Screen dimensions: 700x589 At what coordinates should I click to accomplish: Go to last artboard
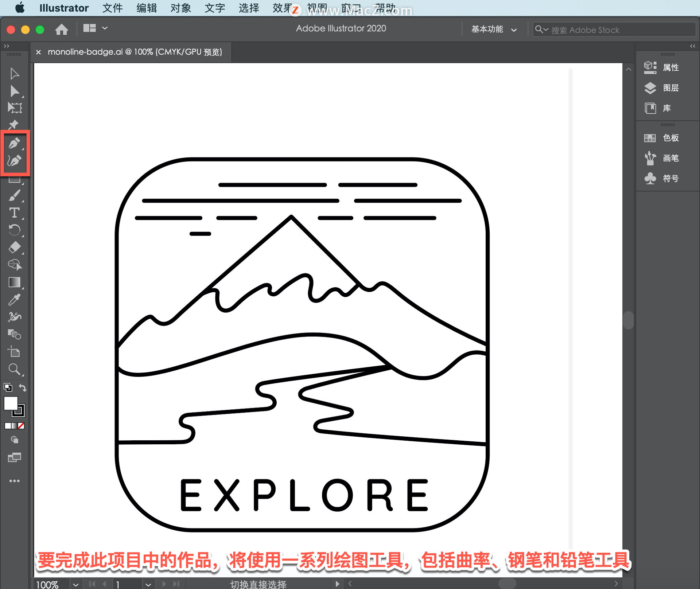[176, 584]
